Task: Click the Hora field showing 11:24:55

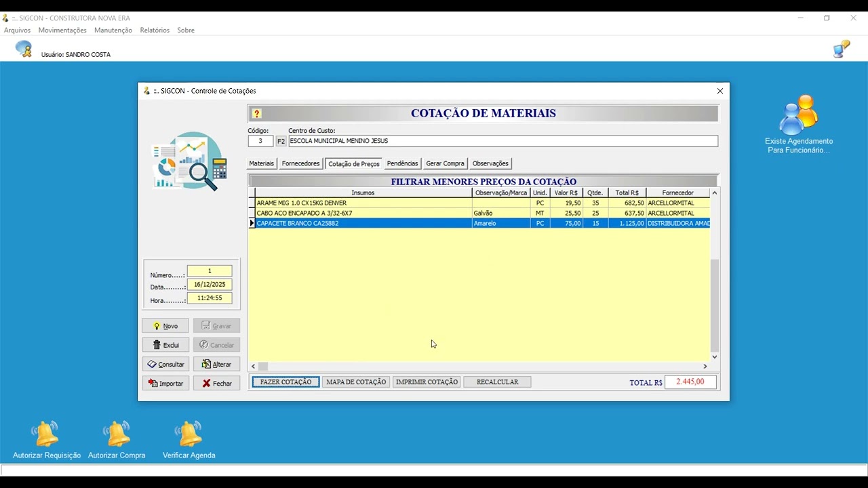Action: click(210, 298)
